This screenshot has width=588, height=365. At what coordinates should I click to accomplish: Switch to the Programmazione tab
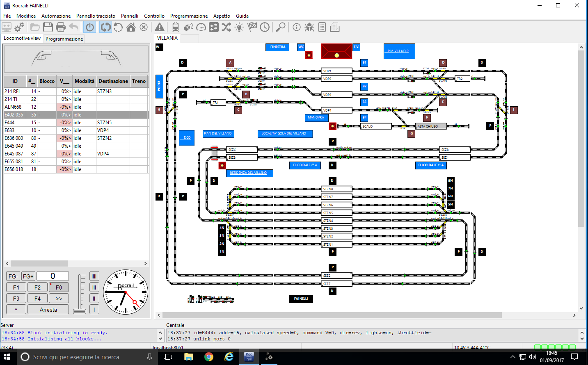(x=64, y=39)
